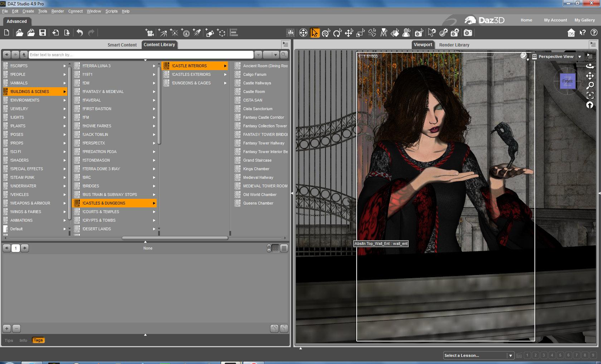Switch to the Smart Content tab
The height and width of the screenshot is (364, 601).
pos(122,45)
